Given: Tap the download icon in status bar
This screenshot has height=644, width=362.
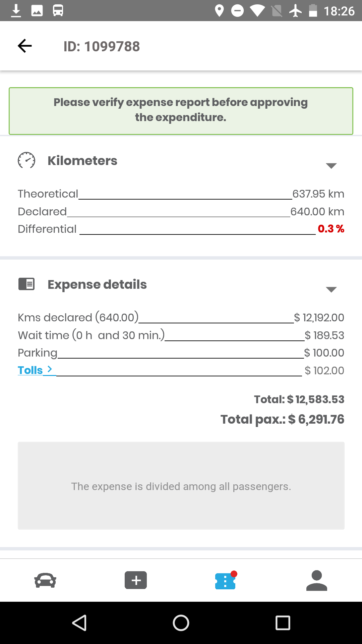Looking at the screenshot, I should tap(16, 11).
